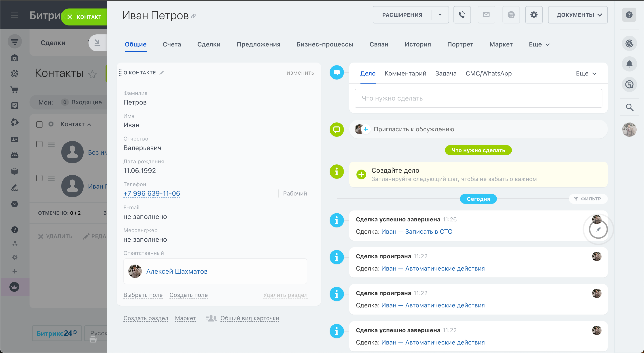This screenshot has width=644, height=353.
Task: Switch to the История tab
Action: click(x=417, y=44)
